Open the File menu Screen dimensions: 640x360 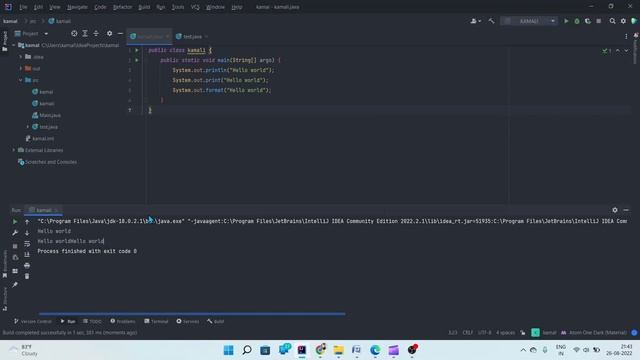coord(23,7)
